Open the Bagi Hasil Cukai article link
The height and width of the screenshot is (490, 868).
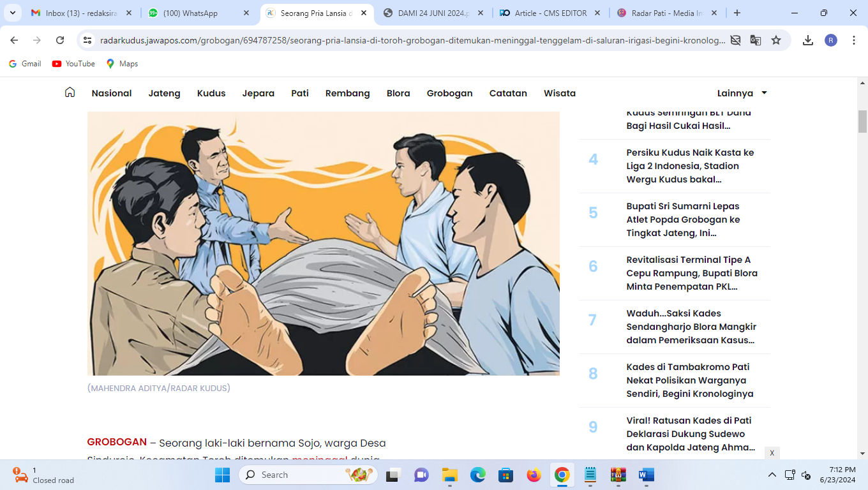(x=689, y=119)
